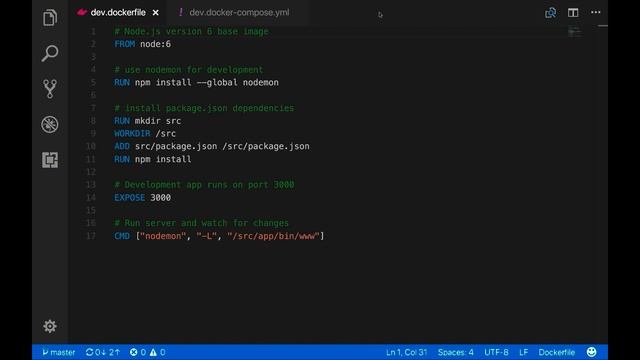Click Ln 1, Col 31 position indicator
This screenshot has width=640, height=360.
[x=406, y=352]
